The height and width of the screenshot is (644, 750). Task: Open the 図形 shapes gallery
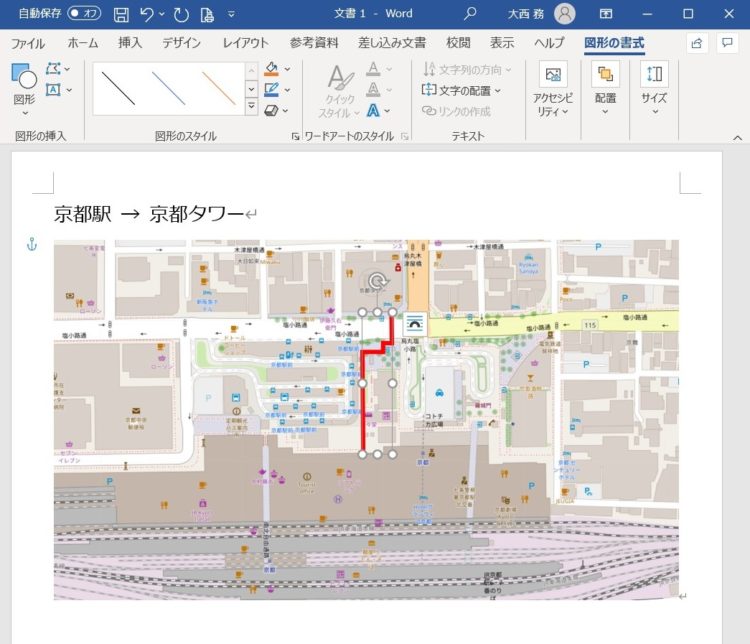(24, 86)
